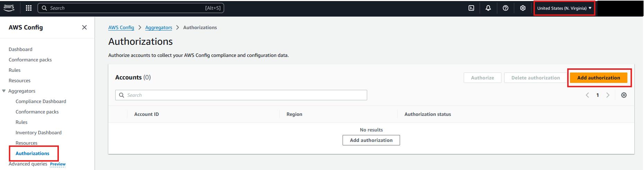This screenshot has height=170, width=644.
Task: Open Compliance Dashboard under Aggregators
Action: pyautogui.click(x=41, y=101)
